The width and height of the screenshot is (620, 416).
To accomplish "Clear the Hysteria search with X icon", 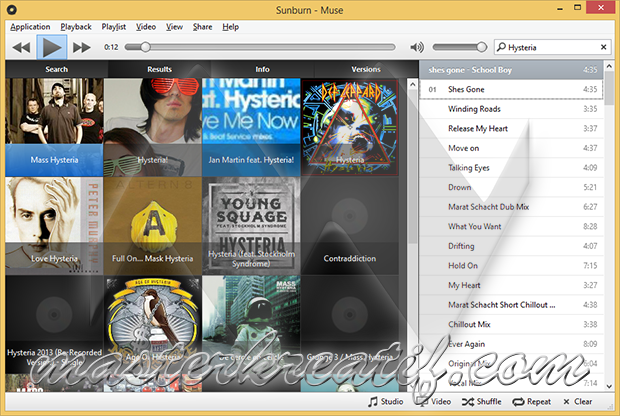I will 603,47.
